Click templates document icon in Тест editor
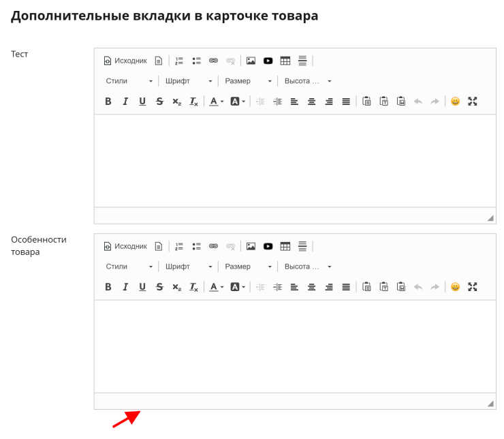The image size is (504, 439). (x=159, y=61)
